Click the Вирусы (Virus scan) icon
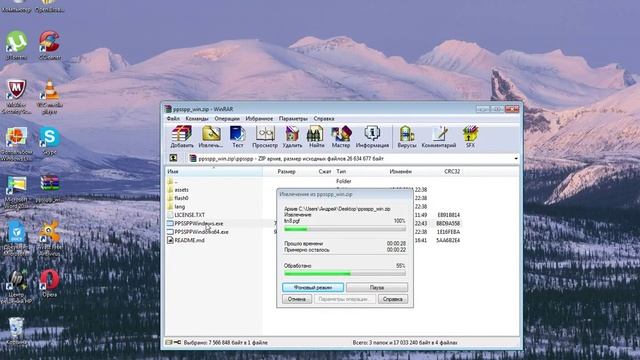The width and height of the screenshot is (640, 360). 407,137
